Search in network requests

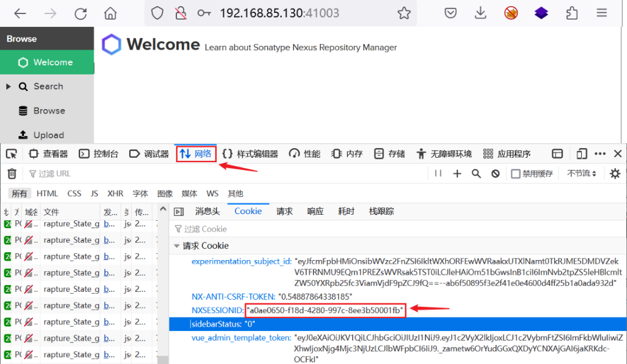coord(476,173)
